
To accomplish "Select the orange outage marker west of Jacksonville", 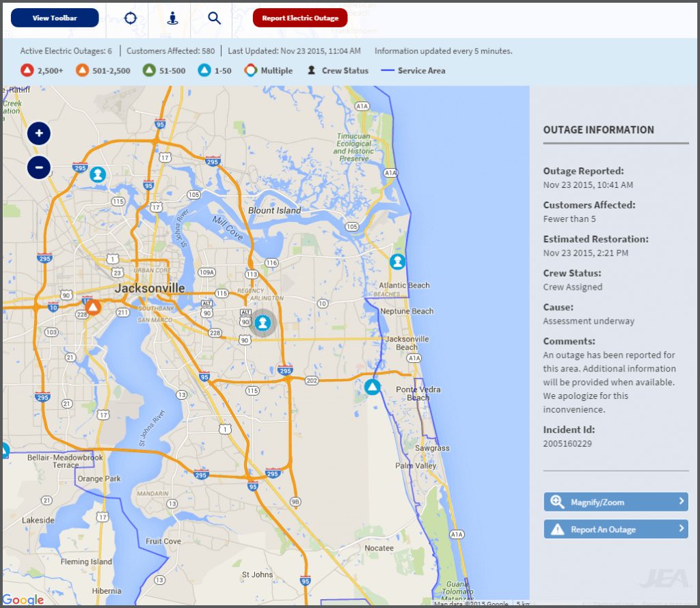I will pos(94,307).
